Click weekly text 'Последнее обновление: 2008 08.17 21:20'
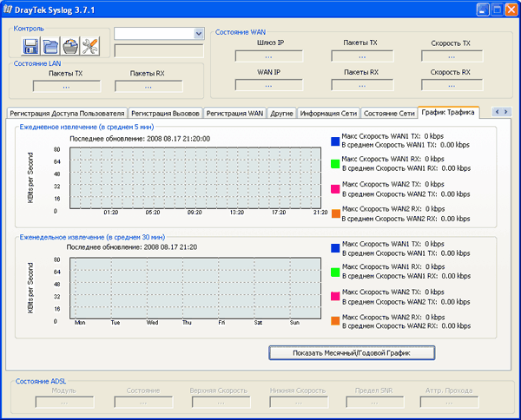 (x=132, y=247)
